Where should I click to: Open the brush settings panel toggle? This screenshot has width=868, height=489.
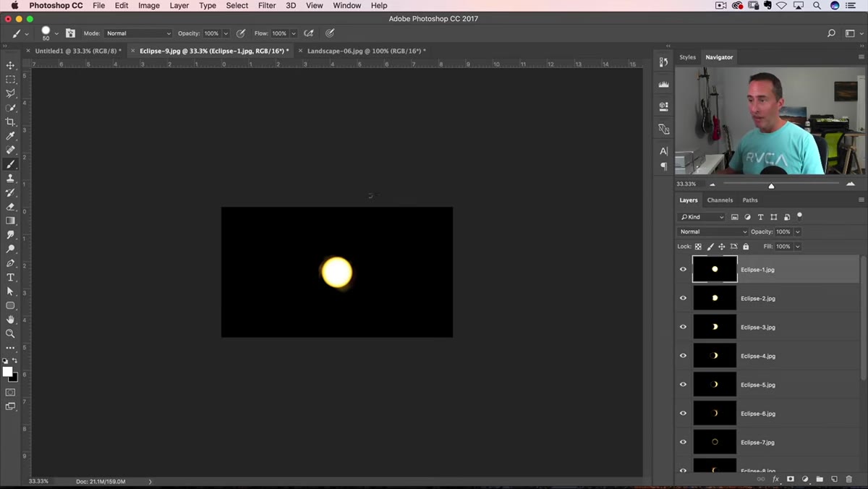(x=70, y=33)
